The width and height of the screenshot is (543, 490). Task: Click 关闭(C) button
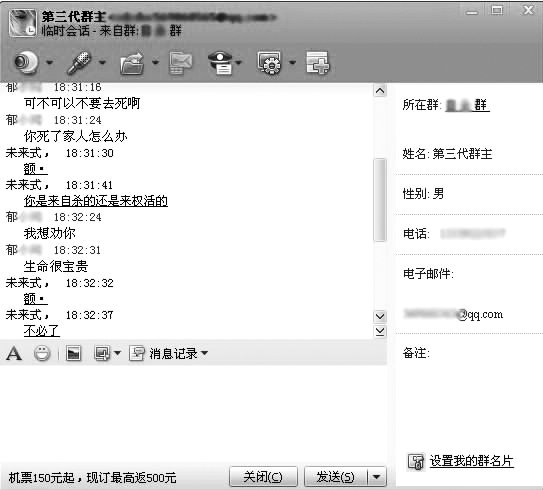263,477
